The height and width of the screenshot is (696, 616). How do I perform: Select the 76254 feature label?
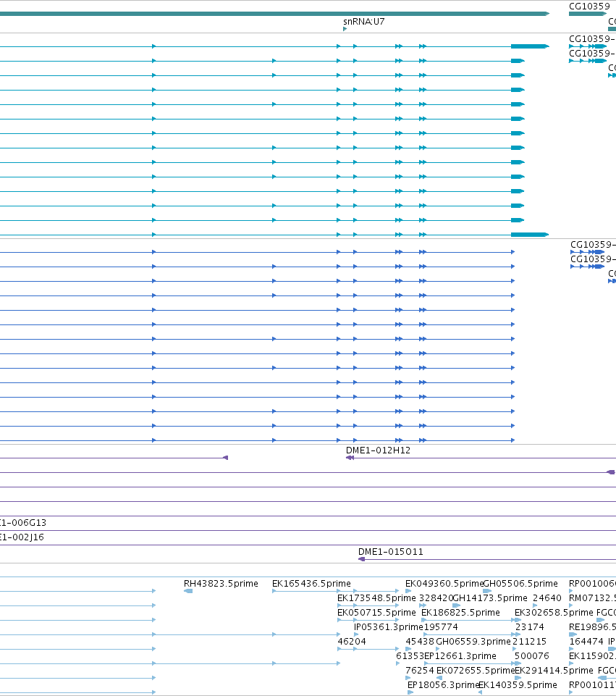tap(420, 670)
